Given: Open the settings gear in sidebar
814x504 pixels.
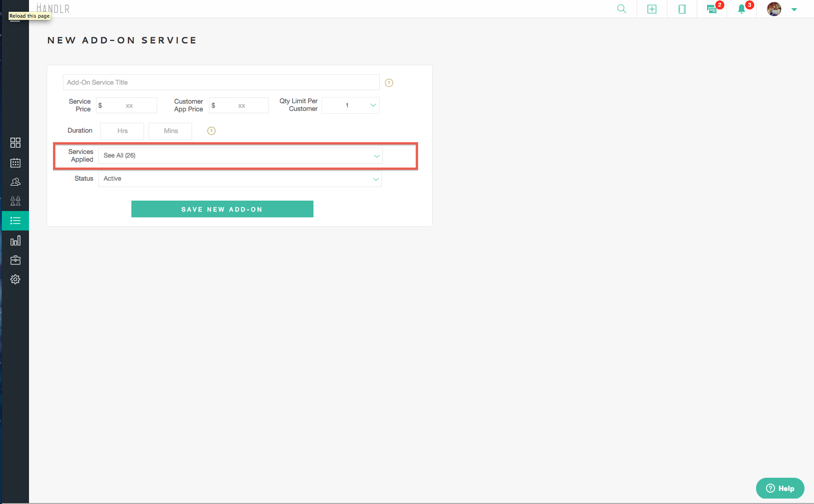Looking at the screenshot, I should point(15,279).
